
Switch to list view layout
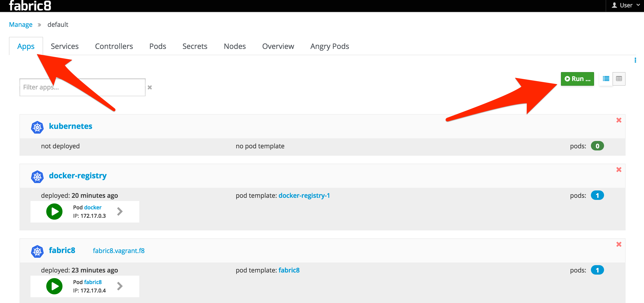tap(606, 79)
